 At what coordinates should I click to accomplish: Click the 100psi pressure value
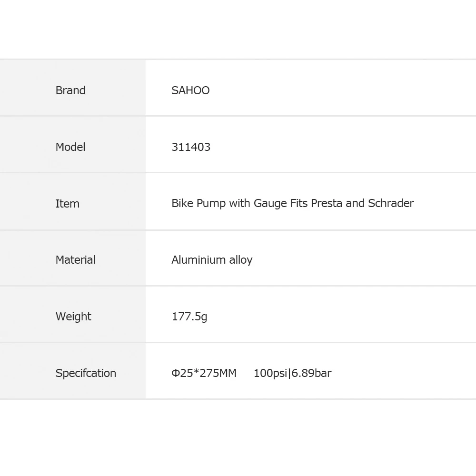pyautogui.click(x=270, y=373)
